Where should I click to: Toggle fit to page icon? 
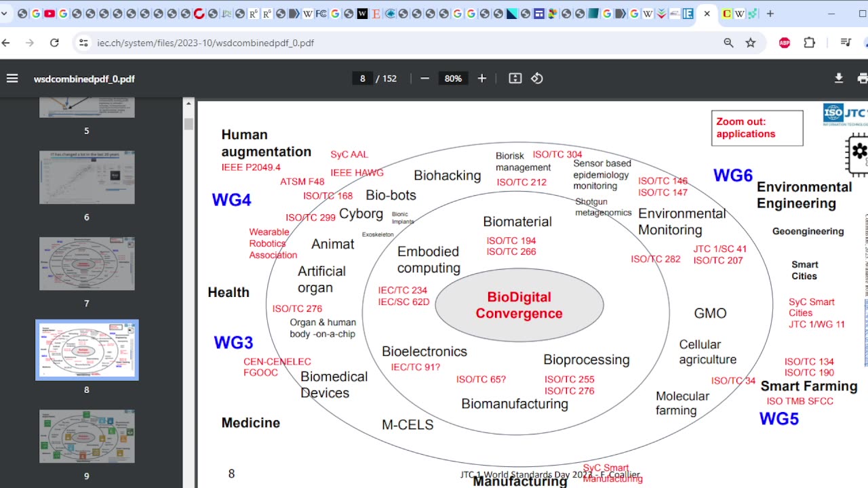point(515,79)
